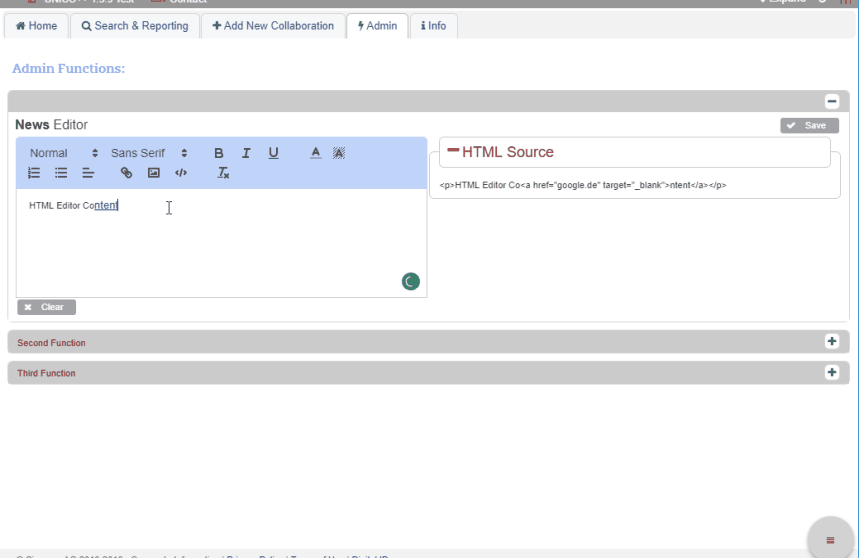Expand the Second Function section
859x558 pixels.
[832, 341]
